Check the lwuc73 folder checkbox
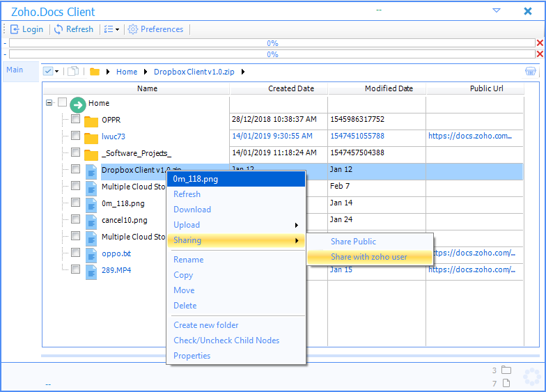This screenshot has width=546, height=392. (75, 135)
